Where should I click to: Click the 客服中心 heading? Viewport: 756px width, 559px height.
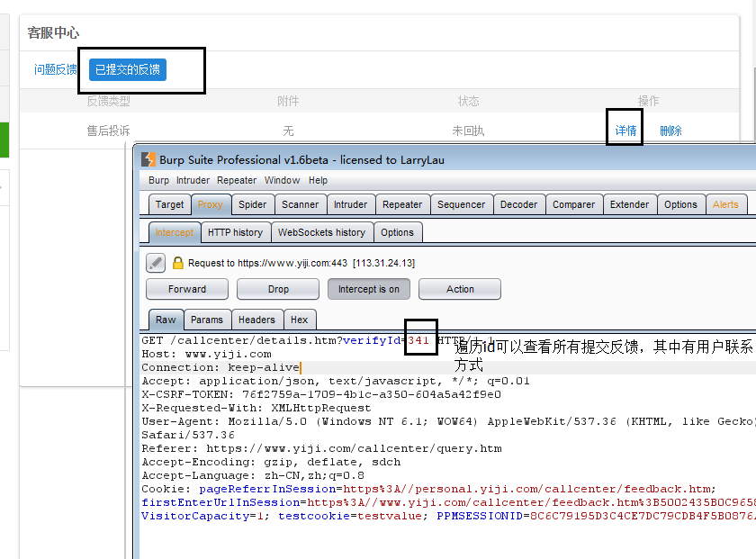pos(53,32)
